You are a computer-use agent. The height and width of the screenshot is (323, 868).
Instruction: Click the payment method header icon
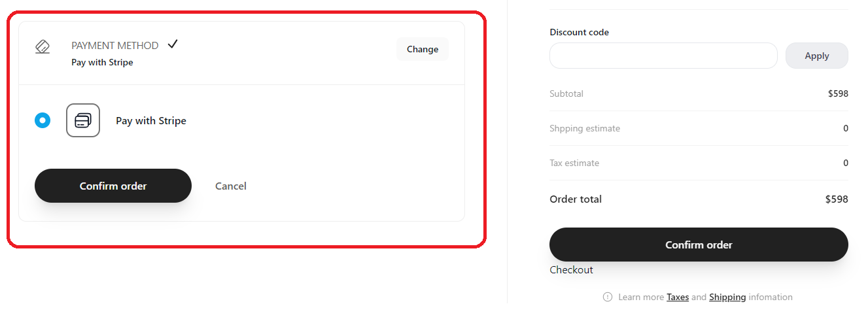tap(43, 47)
